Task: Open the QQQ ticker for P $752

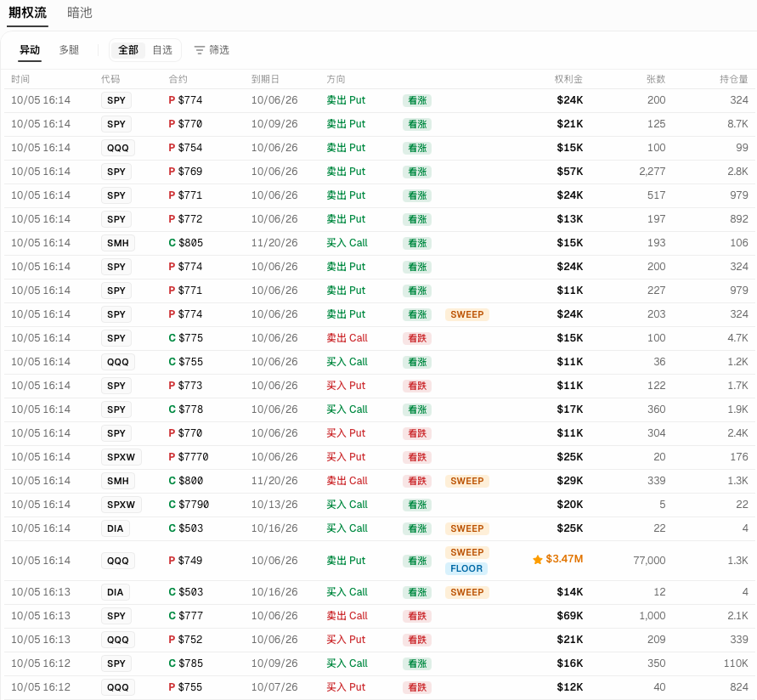Action: click(118, 640)
